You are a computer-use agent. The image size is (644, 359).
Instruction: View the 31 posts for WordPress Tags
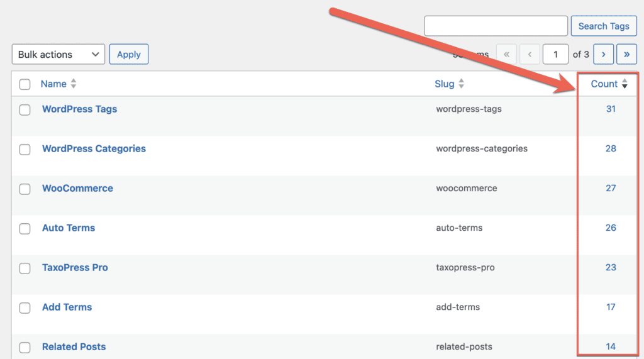coord(611,109)
